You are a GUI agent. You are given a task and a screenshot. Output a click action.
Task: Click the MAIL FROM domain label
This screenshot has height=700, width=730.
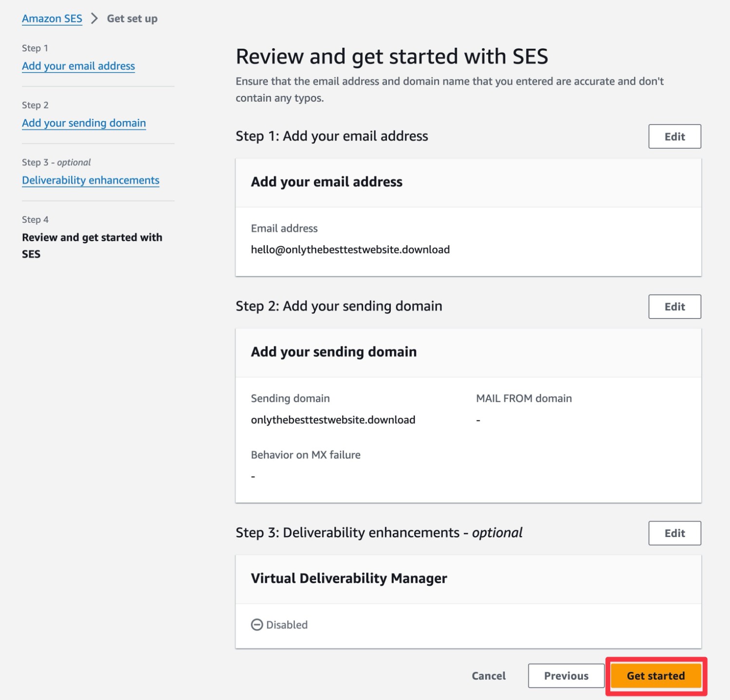(x=524, y=398)
